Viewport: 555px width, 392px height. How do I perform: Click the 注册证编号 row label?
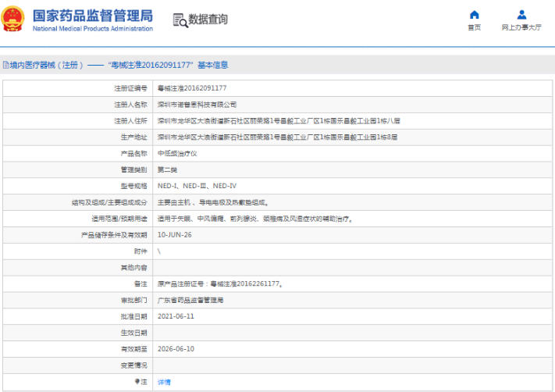coord(130,88)
